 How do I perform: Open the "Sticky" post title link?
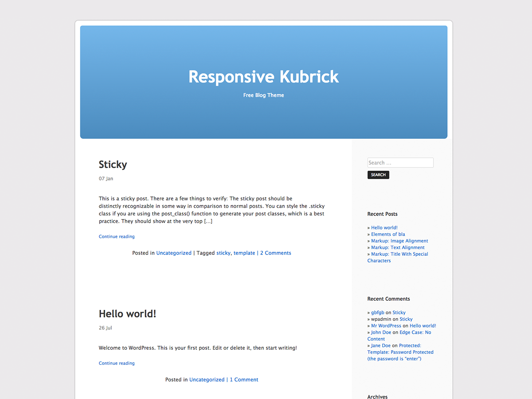click(x=113, y=164)
